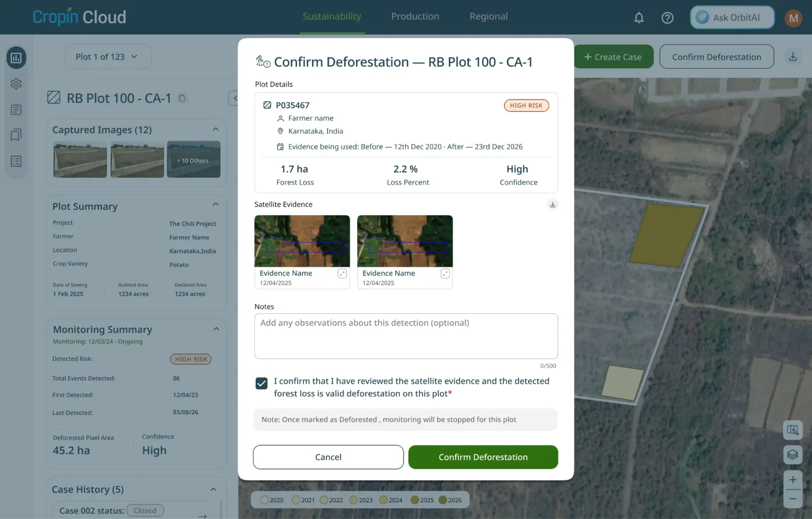Open the bookmark icon in sidebar
Image resolution: width=812 pixels, height=519 pixels.
pos(16,135)
